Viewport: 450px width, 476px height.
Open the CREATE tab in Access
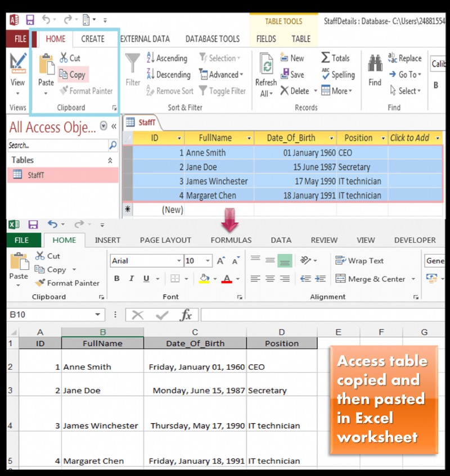93,39
